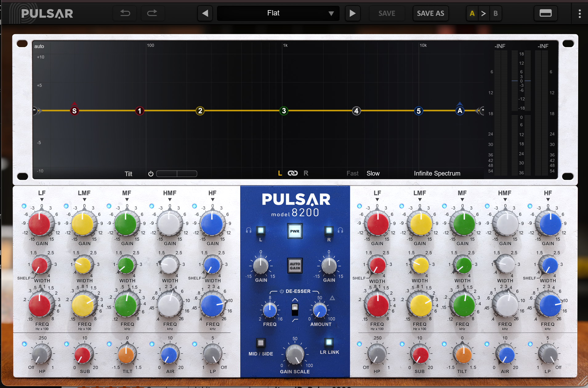Select the B comparison state
The image size is (588, 388).
(x=495, y=13)
